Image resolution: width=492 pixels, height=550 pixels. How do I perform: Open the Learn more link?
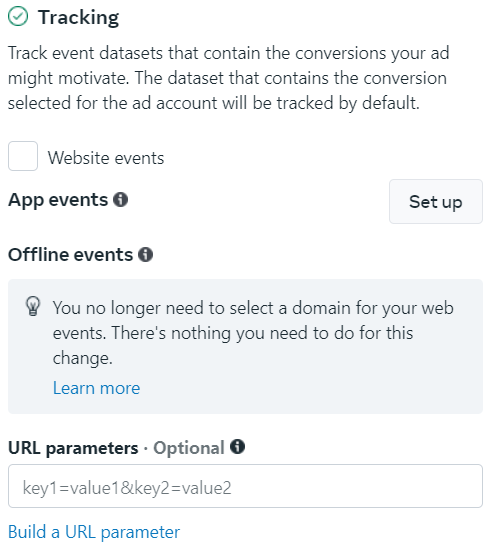coord(96,388)
